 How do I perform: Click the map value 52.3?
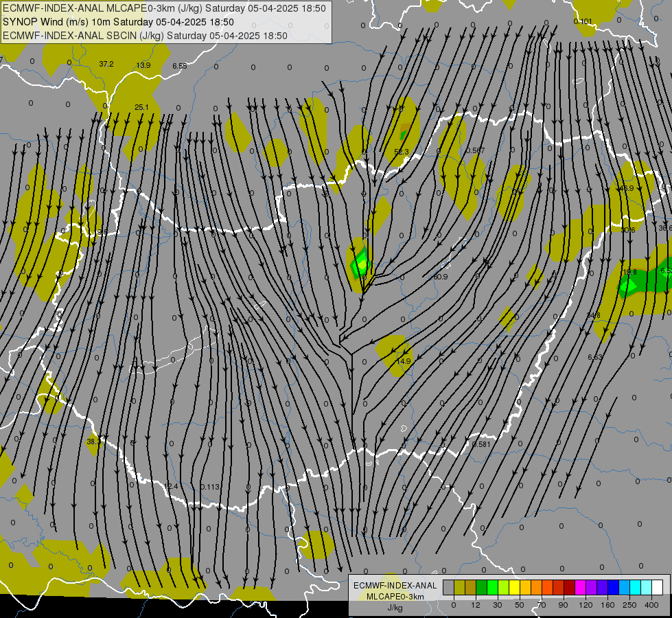[401, 152]
